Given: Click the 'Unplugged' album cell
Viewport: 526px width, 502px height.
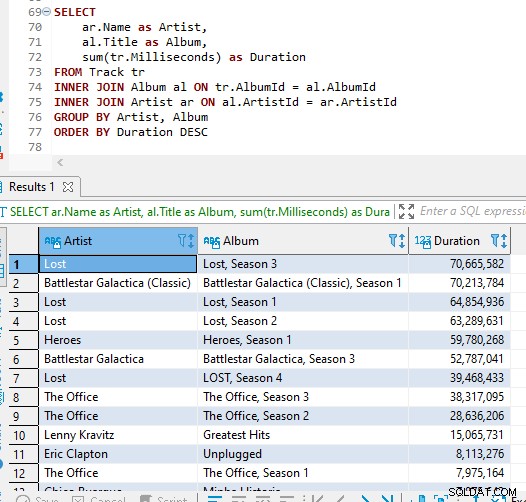Looking at the screenshot, I should 303,454.
